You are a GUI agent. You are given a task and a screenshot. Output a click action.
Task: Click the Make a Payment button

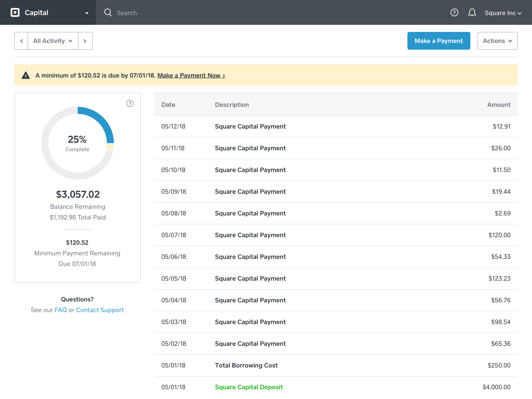[x=439, y=41]
